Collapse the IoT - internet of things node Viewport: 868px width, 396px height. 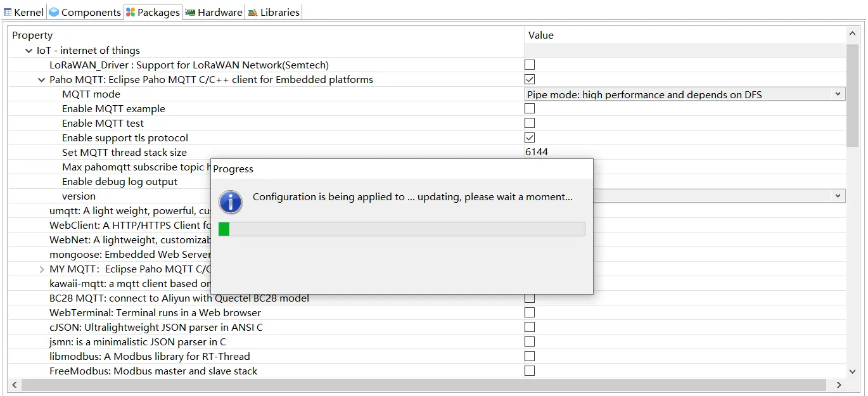pos(29,51)
